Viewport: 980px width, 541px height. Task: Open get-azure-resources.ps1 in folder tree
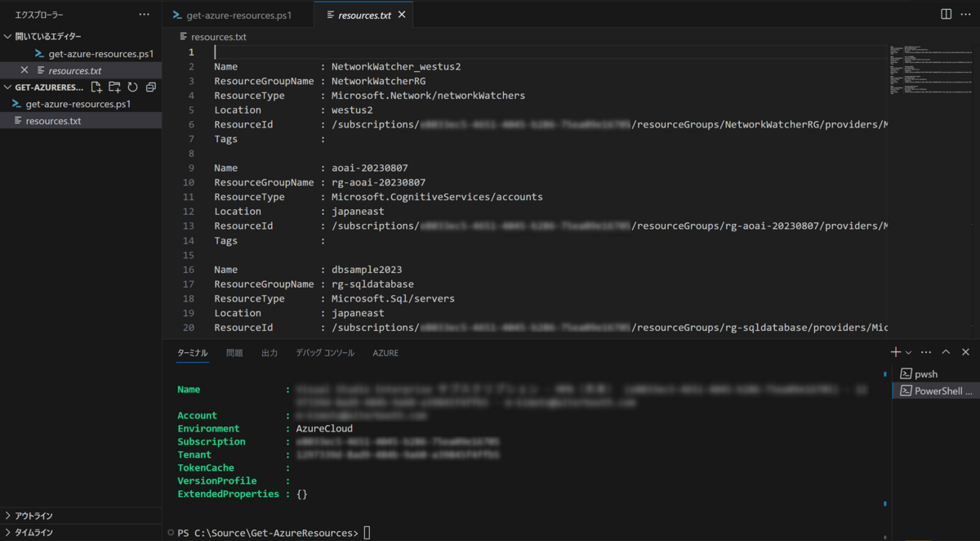[x=78, y=104]
